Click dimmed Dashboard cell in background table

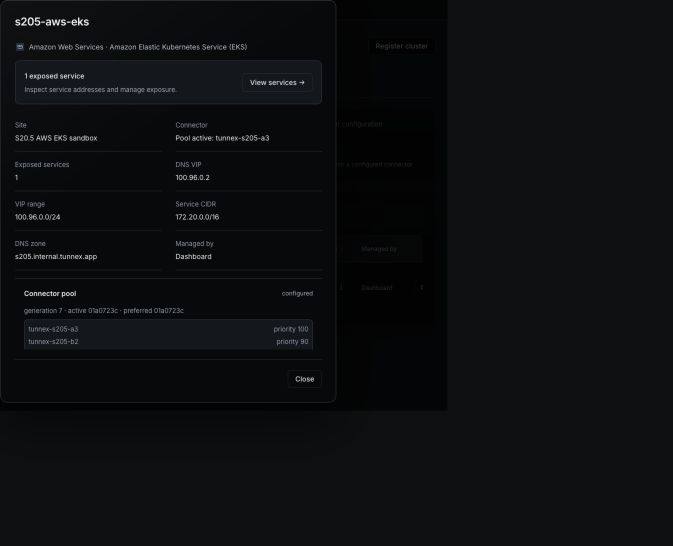376,288
